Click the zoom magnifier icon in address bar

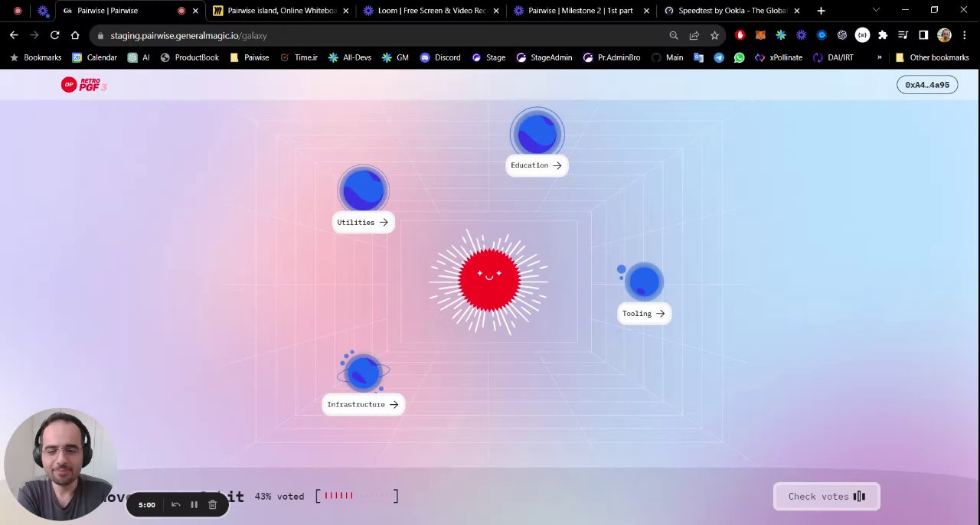674,35
